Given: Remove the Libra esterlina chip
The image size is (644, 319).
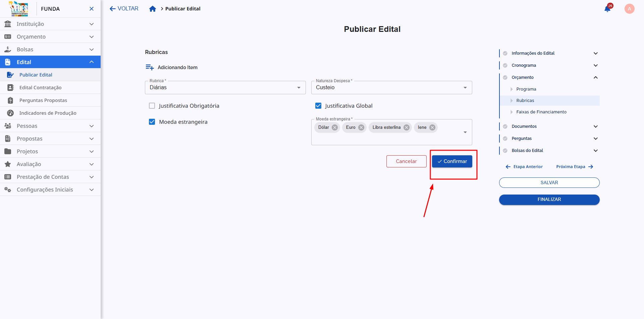Looking at the screenshot, I should 407,127.
